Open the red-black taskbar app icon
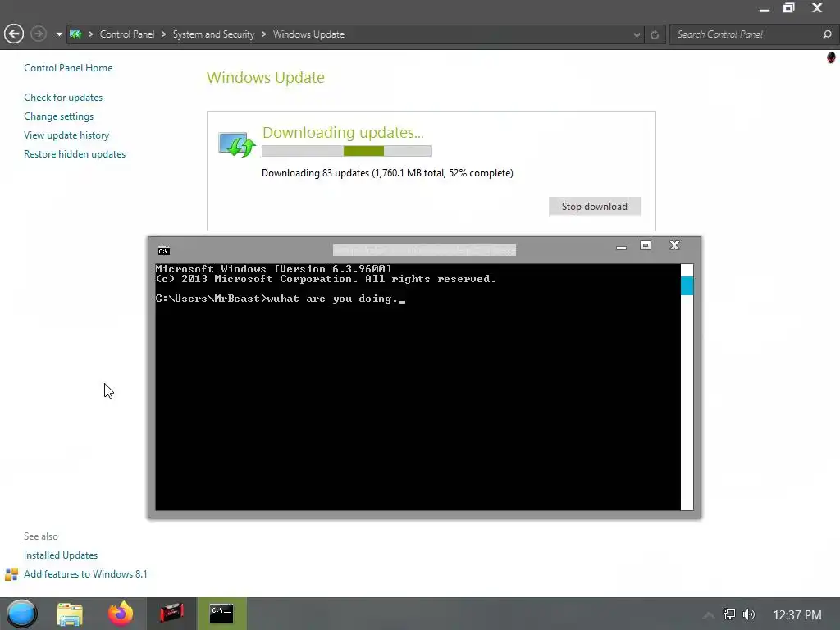Viewport: 840px width, 630px height. pos(171,614)
